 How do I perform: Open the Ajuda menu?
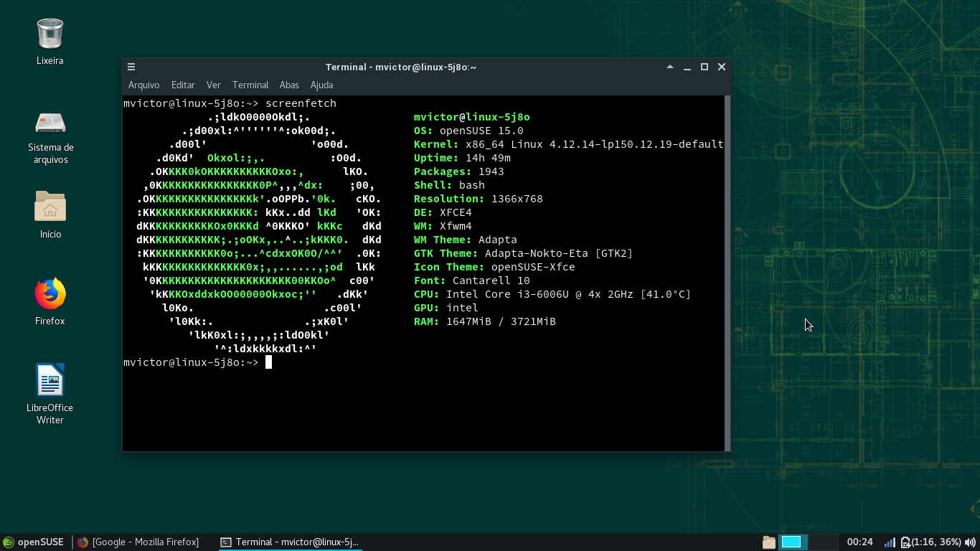point(321,85)
